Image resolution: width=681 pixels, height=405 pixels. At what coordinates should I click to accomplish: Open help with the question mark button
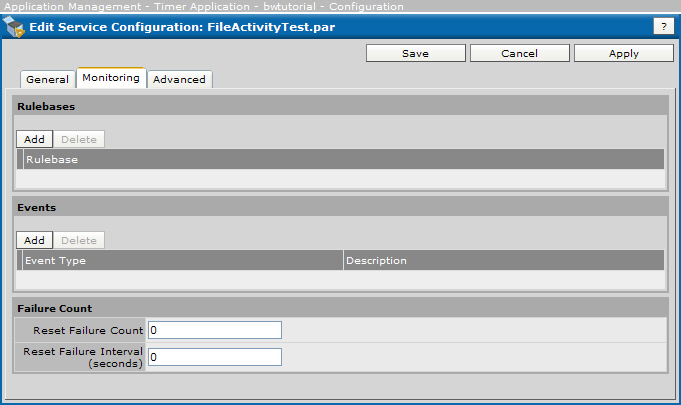click(x=663, y=27)
